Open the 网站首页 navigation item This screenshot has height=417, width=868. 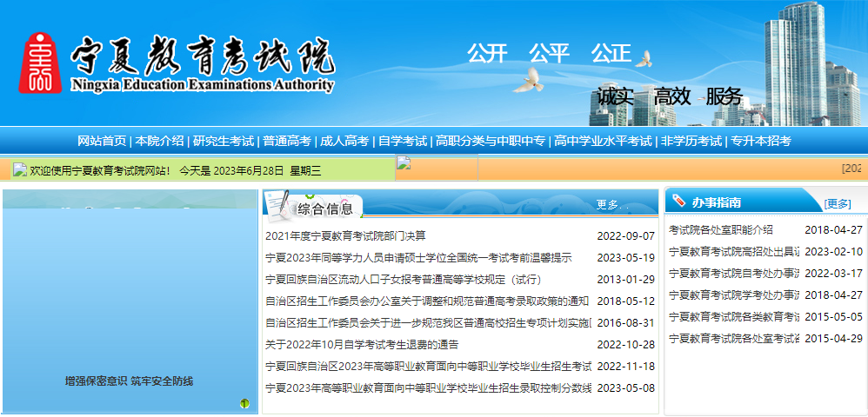click(102, 141)
